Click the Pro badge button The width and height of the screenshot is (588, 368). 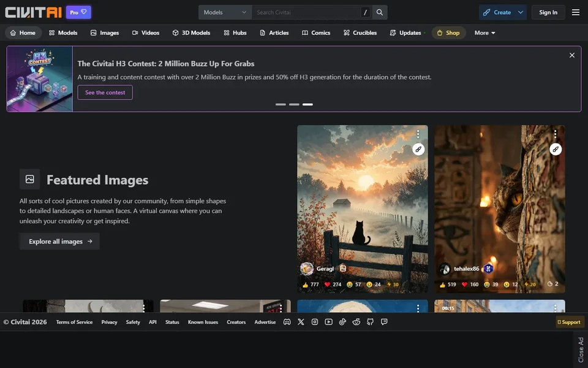78,12
